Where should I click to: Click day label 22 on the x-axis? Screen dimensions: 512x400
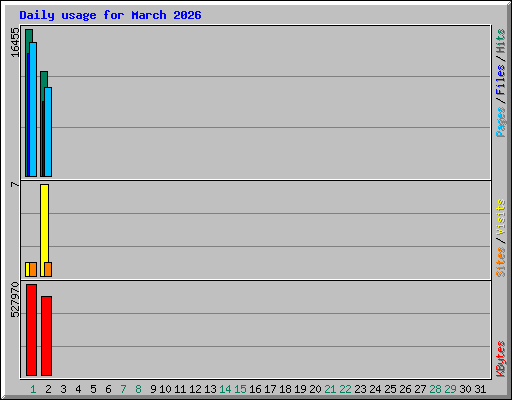345,389
